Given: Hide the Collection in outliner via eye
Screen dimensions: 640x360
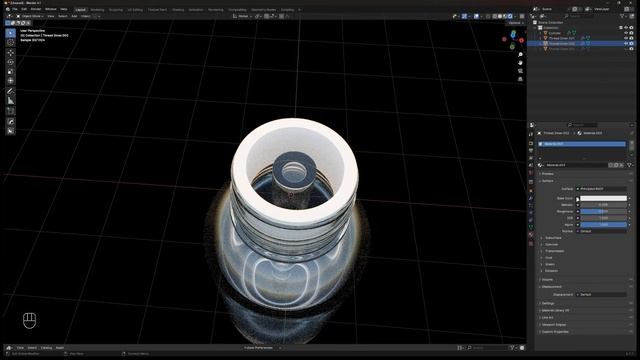Looking at the screenshot, I should pyautogui.click(x=626, y=28).
